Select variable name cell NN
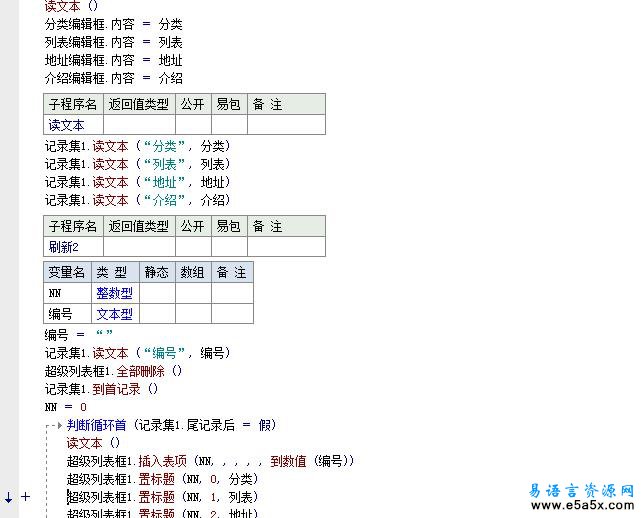The height and width of the screenshot is (518, 643). pyautogui.click(x=67, y=293)
